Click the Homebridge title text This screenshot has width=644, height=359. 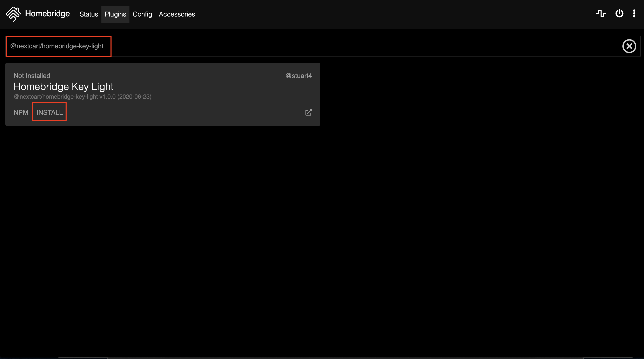coord(47,13)
